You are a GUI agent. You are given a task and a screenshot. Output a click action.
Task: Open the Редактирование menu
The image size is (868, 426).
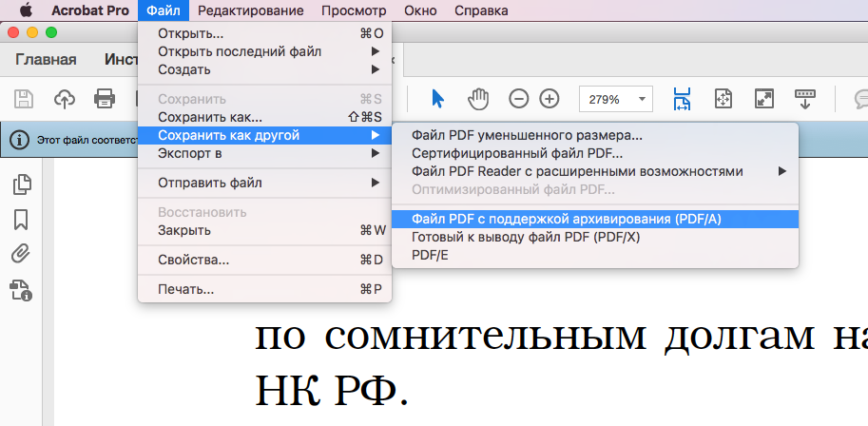coord(251,10)
